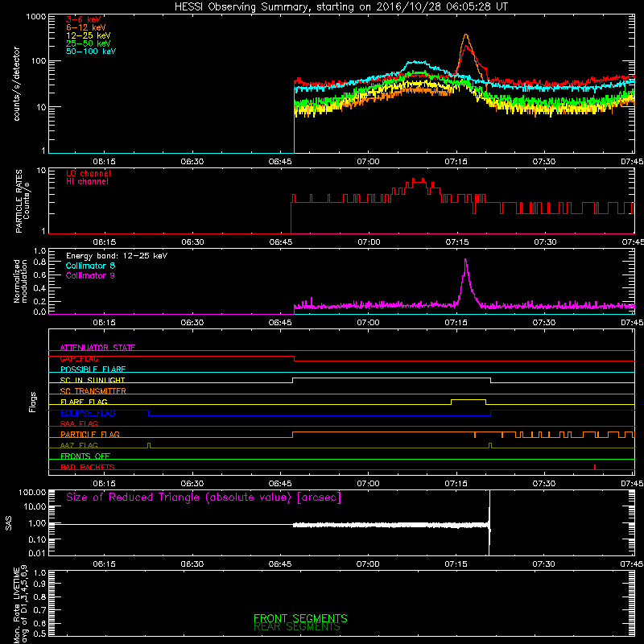Click the REAR SEGMENTS legend label
This screenshot has height=644, width=644.
[297, 627]
